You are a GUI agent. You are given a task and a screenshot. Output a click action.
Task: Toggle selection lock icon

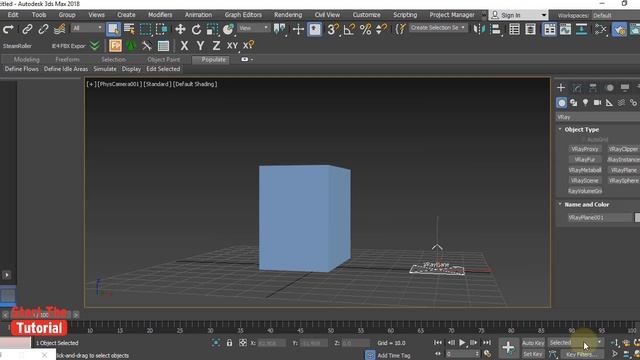click(229, 343)
